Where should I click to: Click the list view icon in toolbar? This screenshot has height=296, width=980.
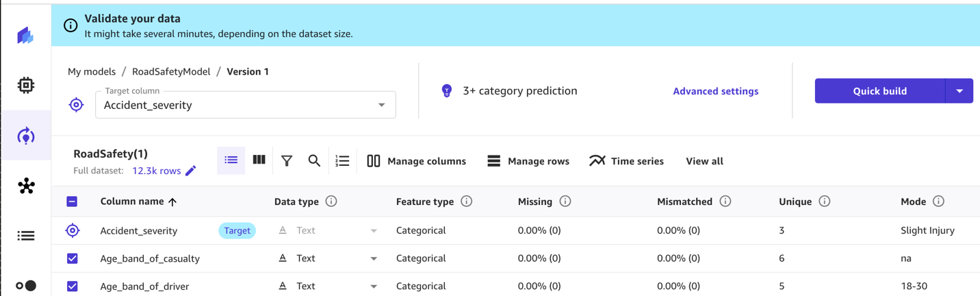pyautogui.click(x=231, y=160)
